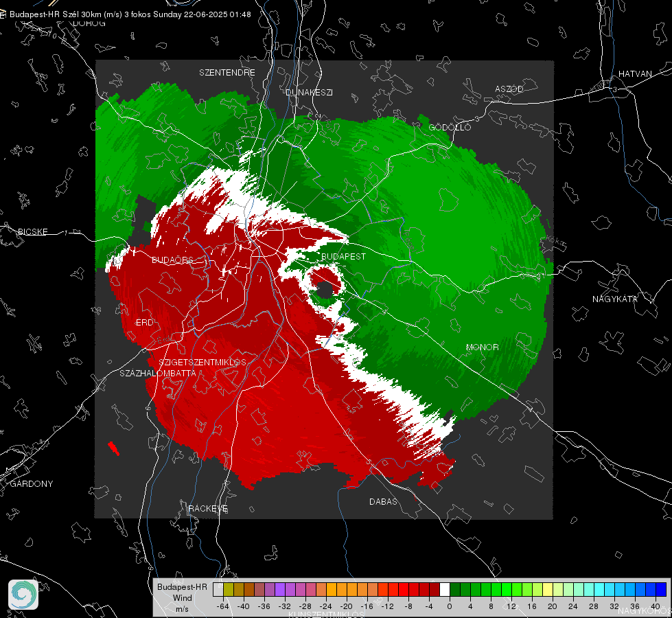The height and width of the screenshot is (618, 672).
Task: Click the dark radar center circle
Action: click(325, 290)
